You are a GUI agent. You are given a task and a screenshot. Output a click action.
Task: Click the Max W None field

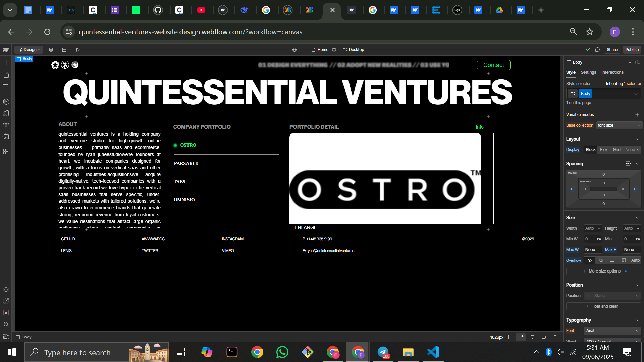(593, 250)
